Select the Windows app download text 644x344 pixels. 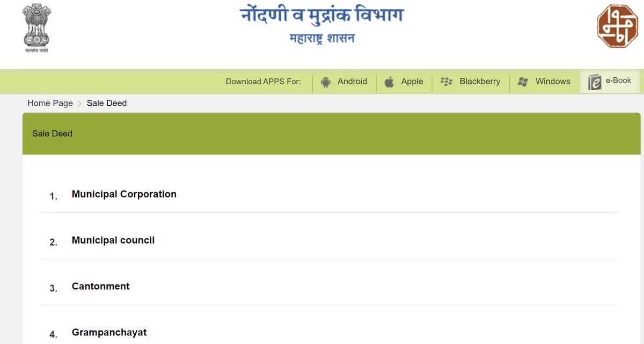tap(553, 82)
